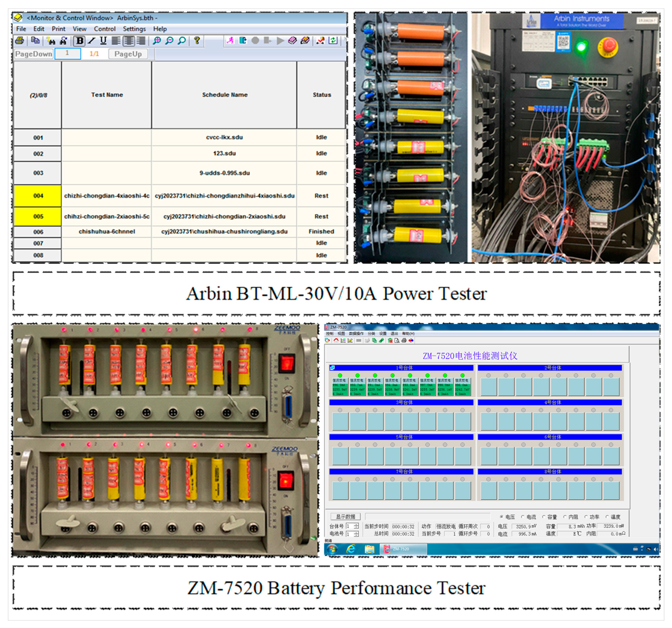The image size is (672, 628).
Task: Open the Settings menu
Action: click(134, 29)
